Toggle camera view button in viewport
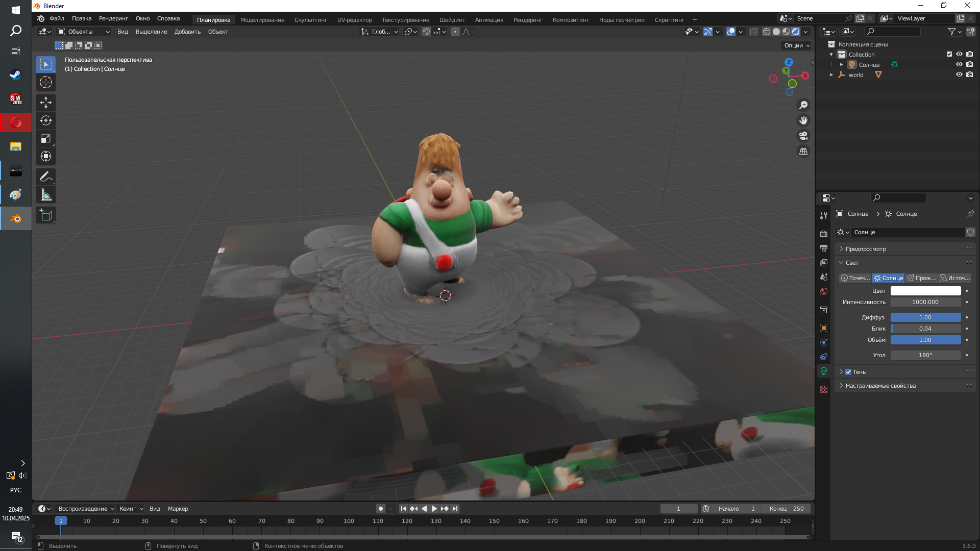980x551 pixels. click(x=803, y=136)
